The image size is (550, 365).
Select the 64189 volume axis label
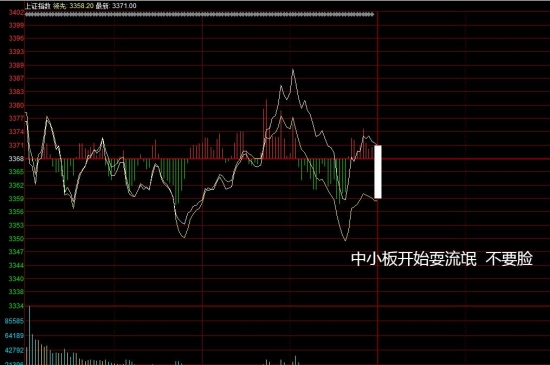(14, 336)
